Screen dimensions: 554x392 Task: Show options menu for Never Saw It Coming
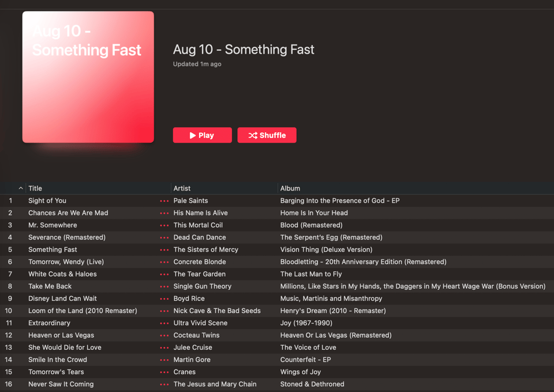164,384
